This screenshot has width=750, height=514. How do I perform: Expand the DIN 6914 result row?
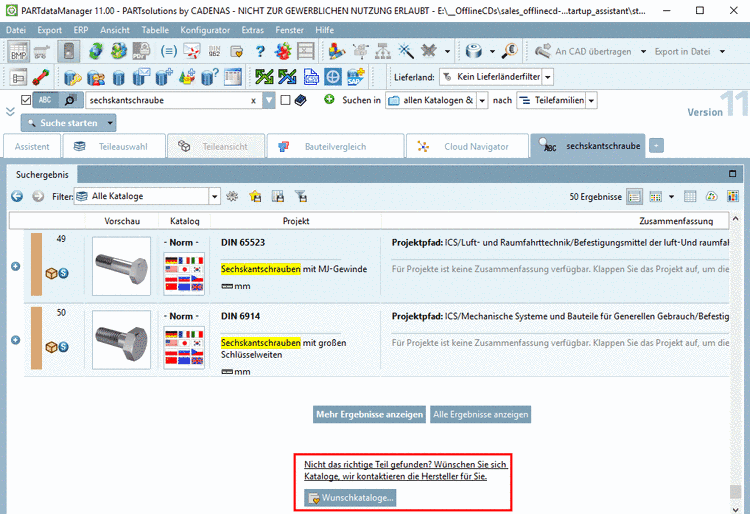pyautogui.click(x=16, y=340)
